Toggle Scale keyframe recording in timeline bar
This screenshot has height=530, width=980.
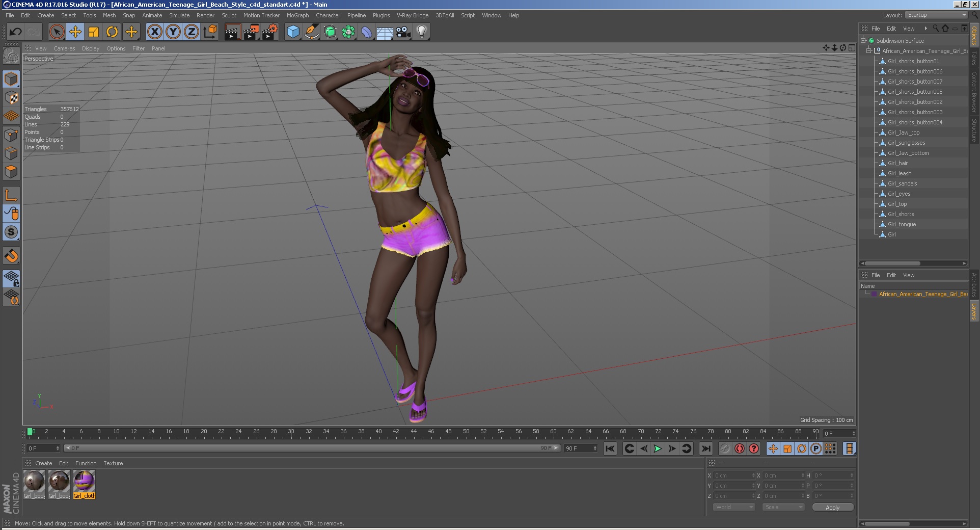[787, 448]
